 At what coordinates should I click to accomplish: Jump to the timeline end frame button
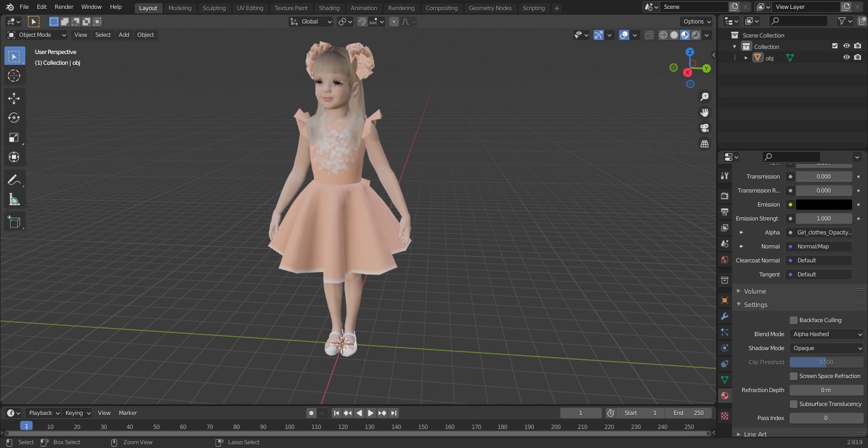394,413
